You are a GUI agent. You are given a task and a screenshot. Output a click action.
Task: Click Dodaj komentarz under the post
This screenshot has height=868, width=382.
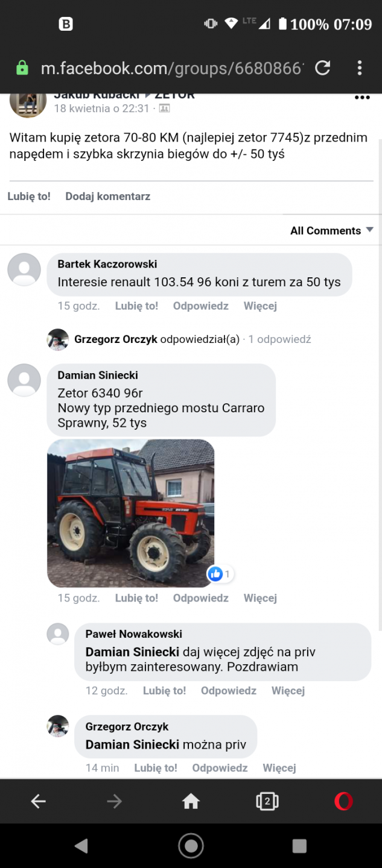108,196
